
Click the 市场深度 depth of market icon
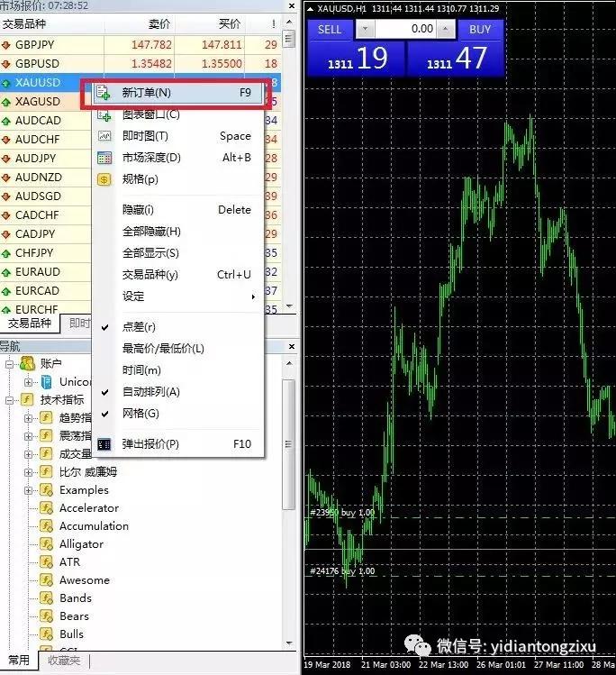[104, 158]
